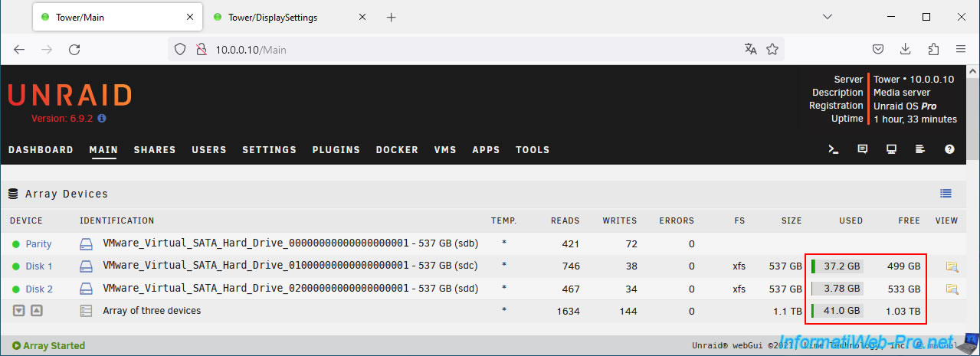Browse Disk 2 contents via folder icon
980x356 pixels.
click(952, 289)
